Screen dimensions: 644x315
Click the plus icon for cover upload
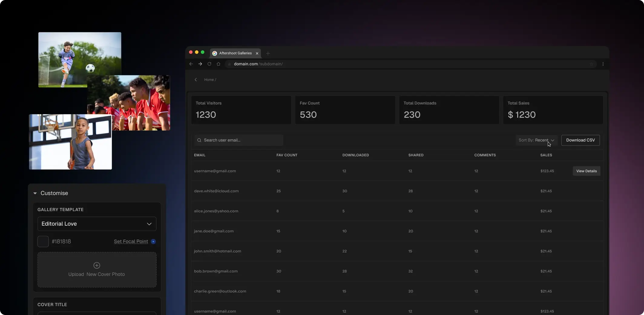pos(97,265)
